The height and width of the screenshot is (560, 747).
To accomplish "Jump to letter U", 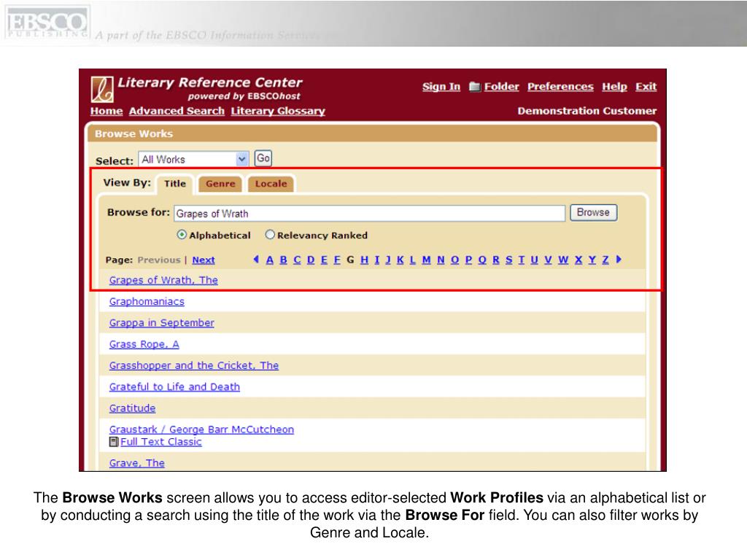I will [x=534, y=260].
